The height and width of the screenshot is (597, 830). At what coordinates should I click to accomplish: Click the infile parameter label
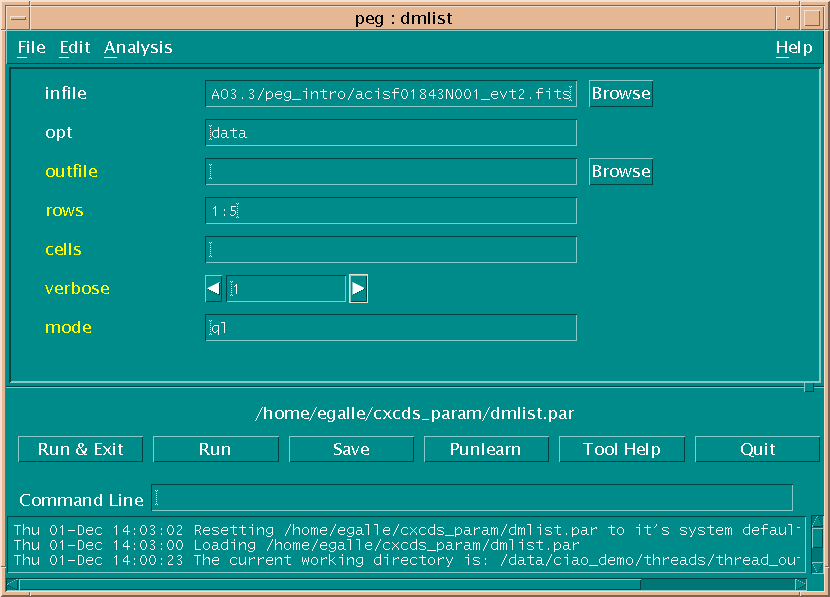pyautogui.click(x=66, y=94)
